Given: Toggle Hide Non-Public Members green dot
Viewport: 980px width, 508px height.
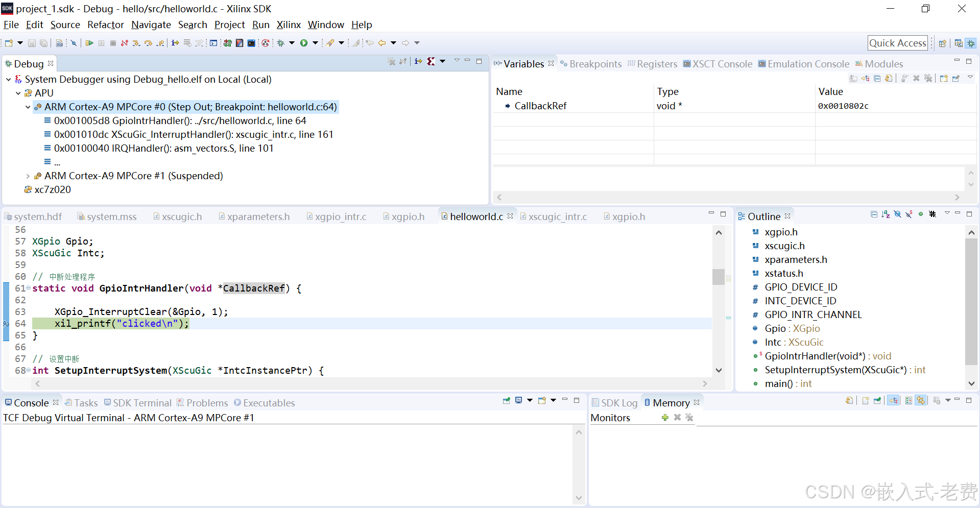Looking at the screenshot, I should pyautogui.click(x=921, y=214).
